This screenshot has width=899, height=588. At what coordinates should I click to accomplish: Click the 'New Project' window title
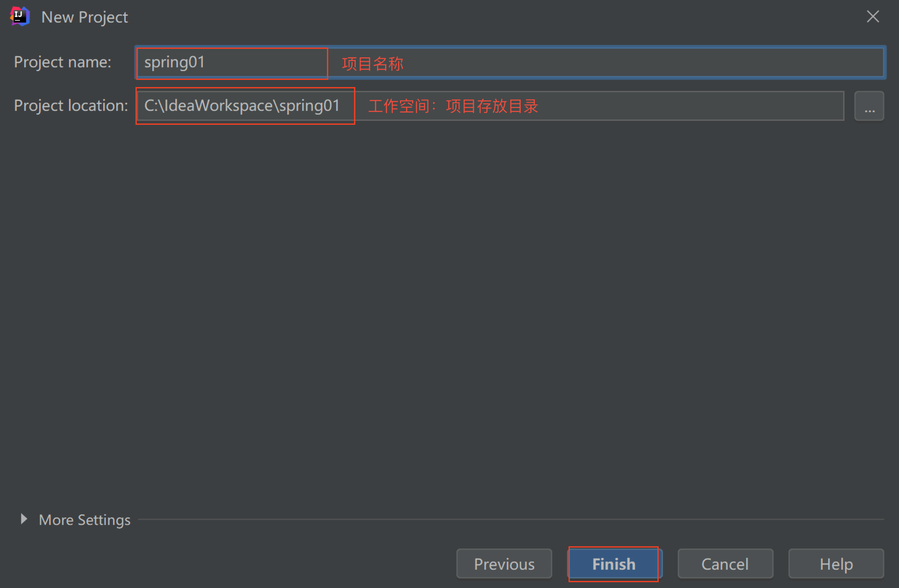pyautogui.click(x=84, y=17)
